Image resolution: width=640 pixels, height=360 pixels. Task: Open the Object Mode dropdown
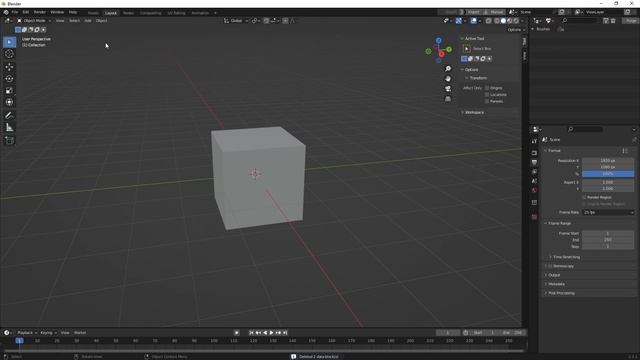click(x=34, y=21)
